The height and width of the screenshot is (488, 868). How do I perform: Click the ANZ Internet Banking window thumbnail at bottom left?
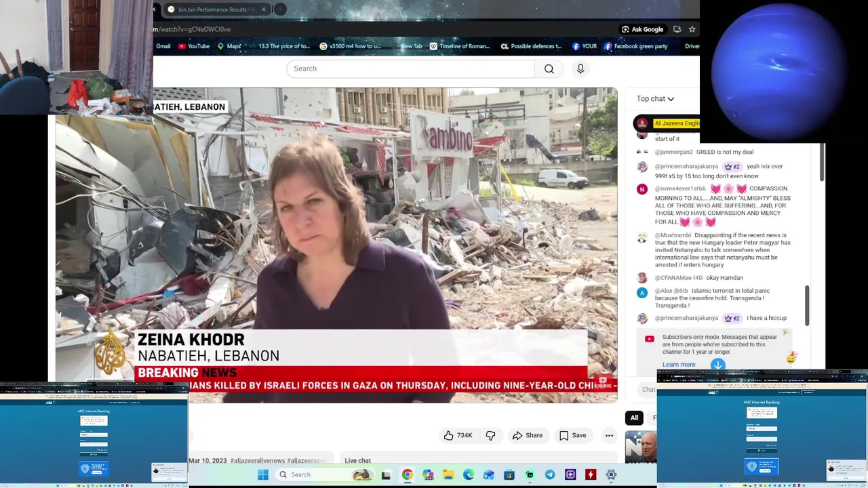[94, 434]
